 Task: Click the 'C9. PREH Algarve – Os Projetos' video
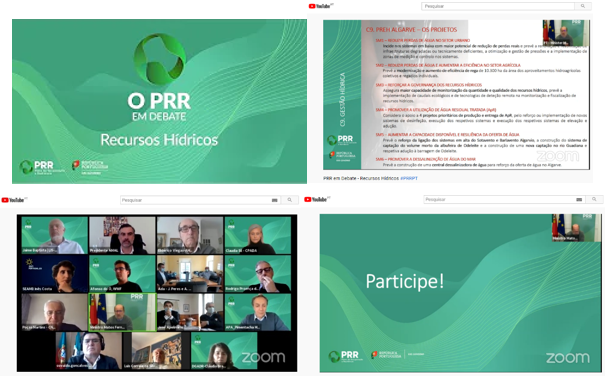click(456, 95)
